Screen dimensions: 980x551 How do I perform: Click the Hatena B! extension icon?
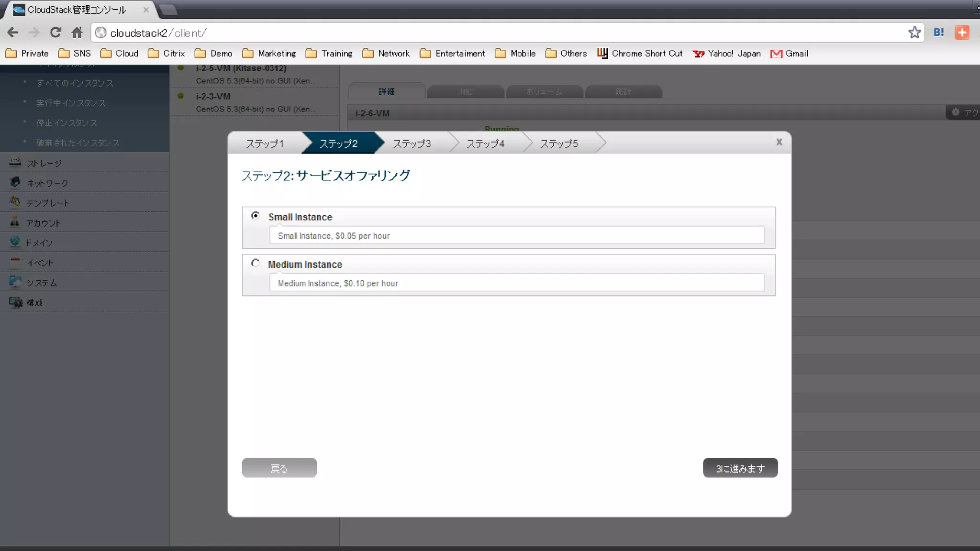[939, 33]
